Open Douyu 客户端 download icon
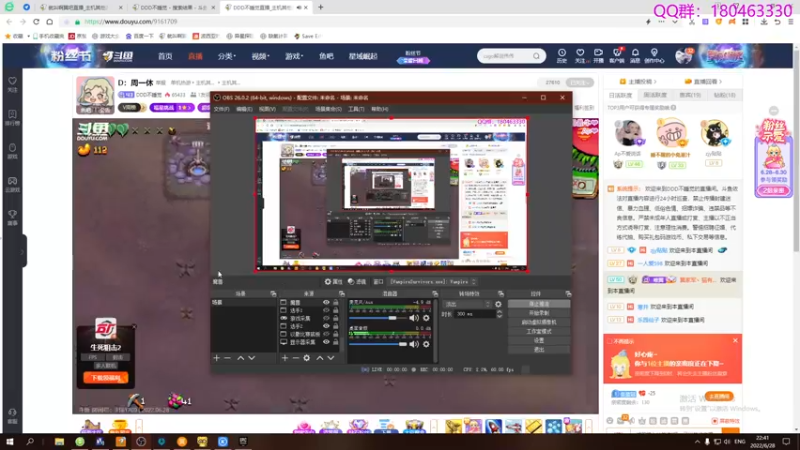 pyautogui.click(x=617, y=56)
